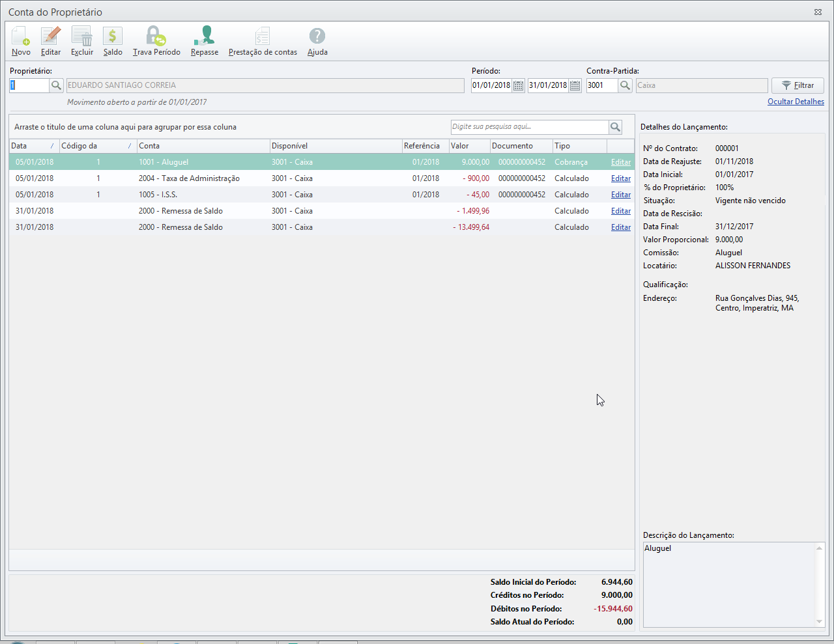The image size is (834, 644).
Task: Click the grid search text field
Action: [529, 127]
